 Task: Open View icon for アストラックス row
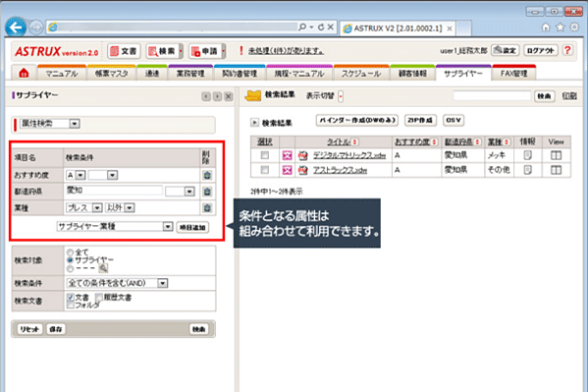click(x=556, y=170)
